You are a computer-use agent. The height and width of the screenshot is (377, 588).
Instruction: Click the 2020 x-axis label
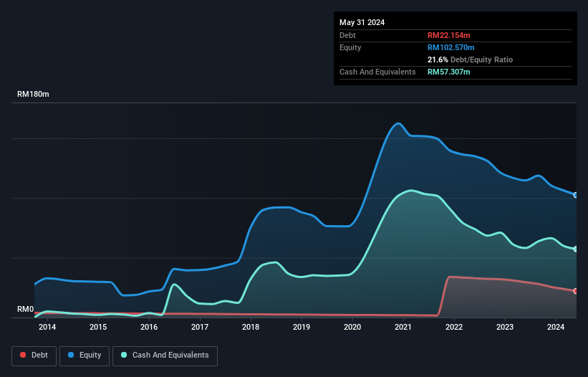pos(352,327)
